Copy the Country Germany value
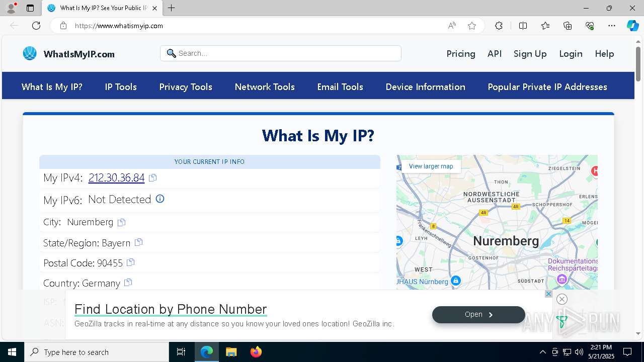The height and width of the screenshot is (362, 644). [x=128, y=283]
